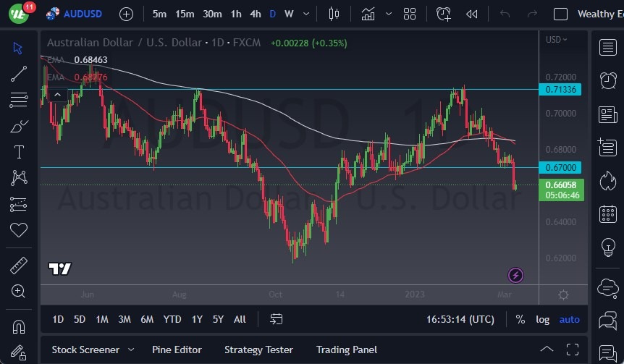Redo the last action
The image size is (624, 364).
pyautogui.click(x=532, y=14)
